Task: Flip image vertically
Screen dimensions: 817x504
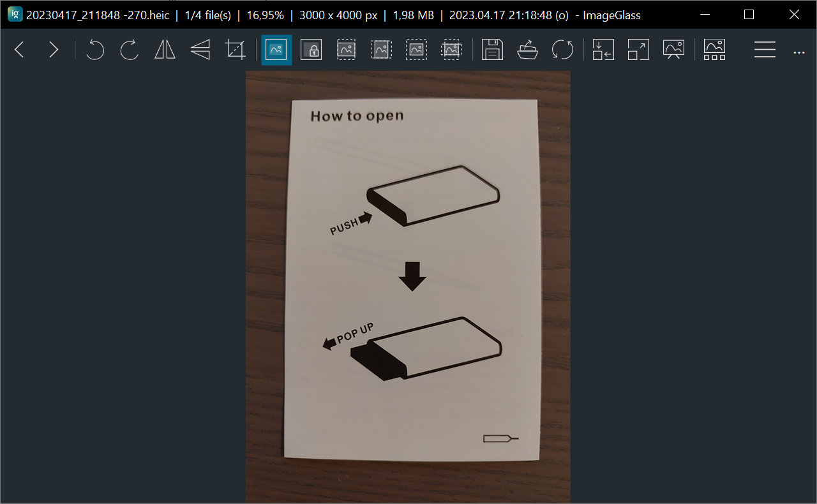Action: [200, 50]
